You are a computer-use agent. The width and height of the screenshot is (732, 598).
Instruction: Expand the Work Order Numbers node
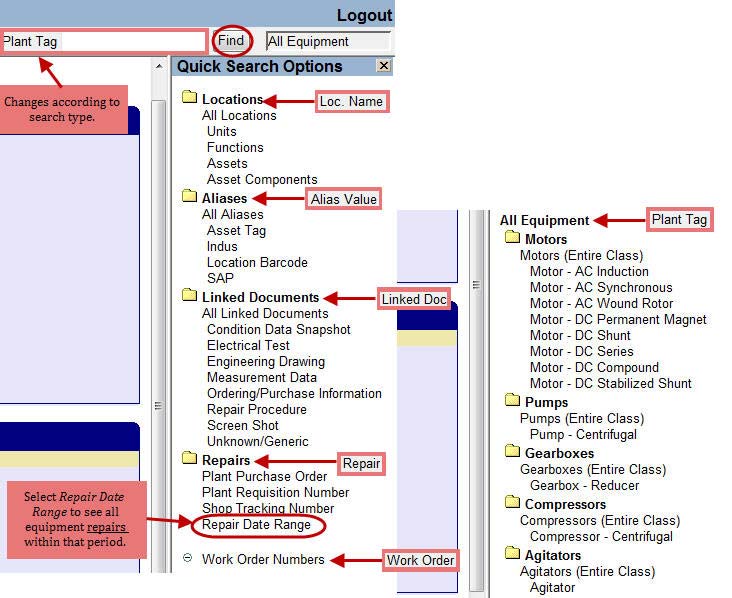pyautogui.click(x=188, y=559)
